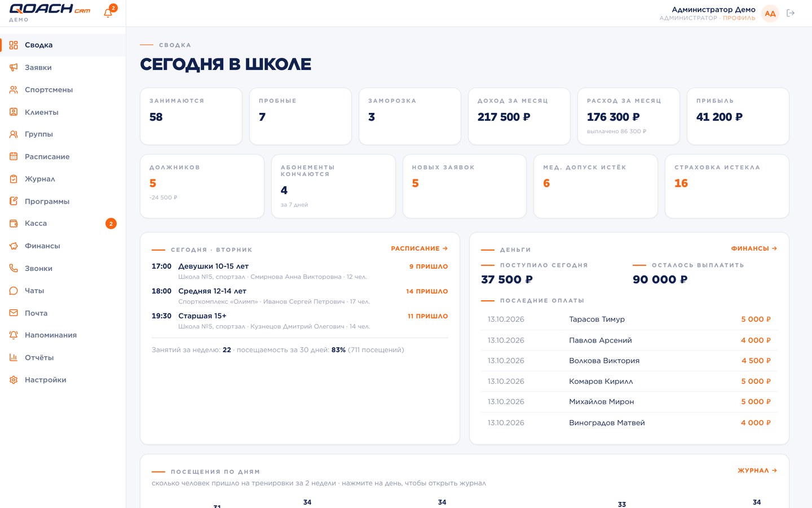Open the Страховка истекла 16 card
812x508 pixels.
[727, 186]
